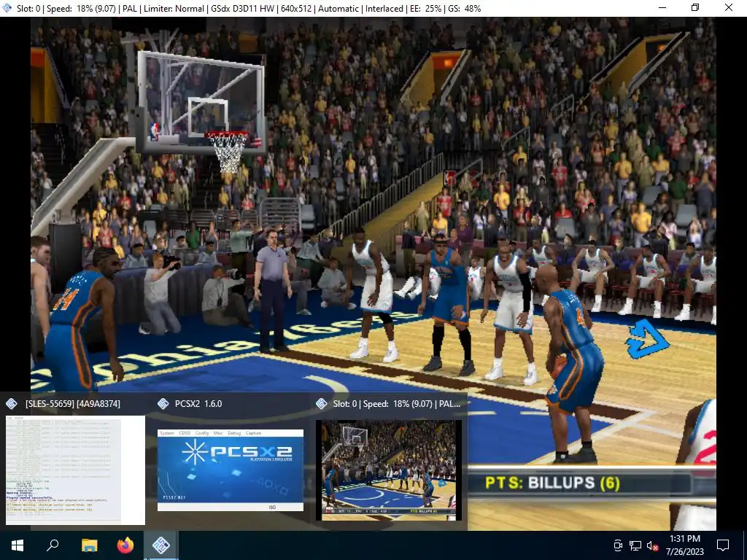The height and width of the screenshot is (560, 747).
Task: Open the network tray icon
Action: click(x=635, y=545)
